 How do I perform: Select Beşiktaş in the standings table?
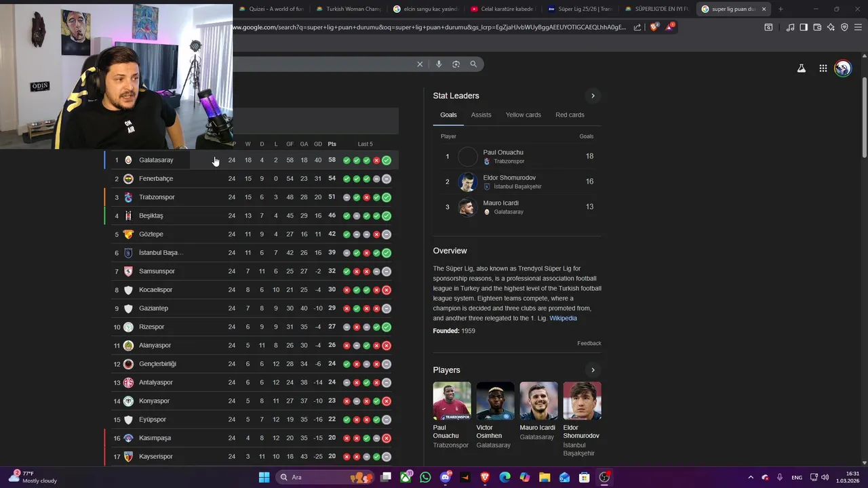click(251, 216)
